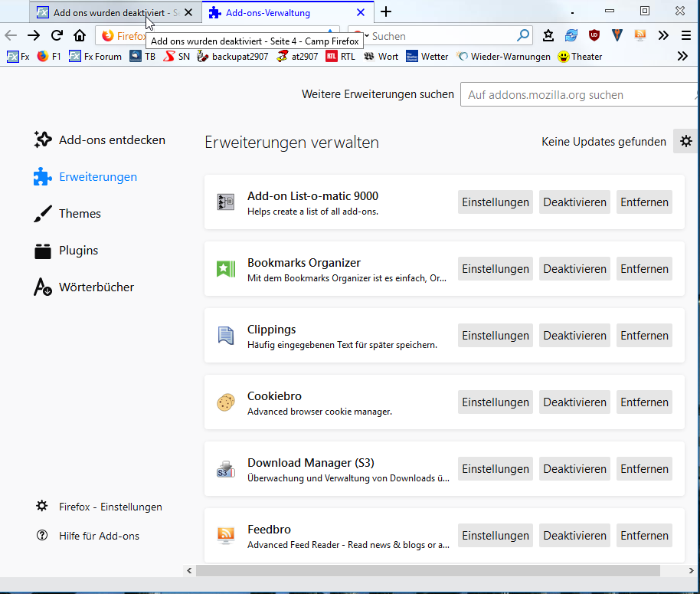The height and width of the screenshot is (594, 700).
Task: Open Einstellungen for Add-on List-o-matic 9000
Action: [x=495, y=202]
